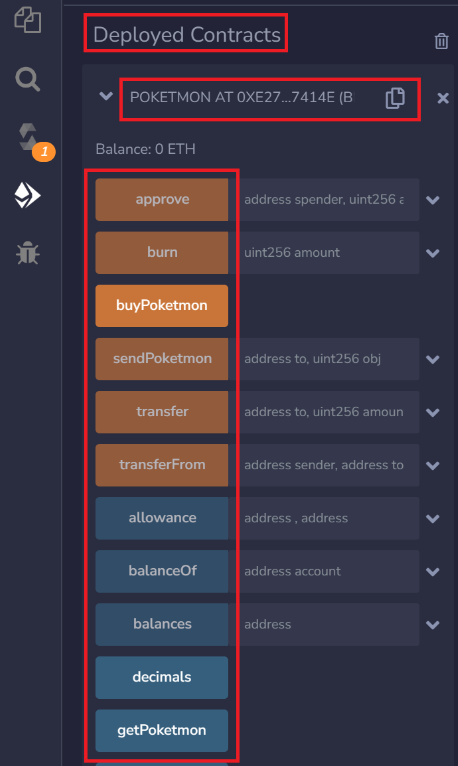458x766 pixels.
Task: Expand the burn function parameters
Action: 433,253
